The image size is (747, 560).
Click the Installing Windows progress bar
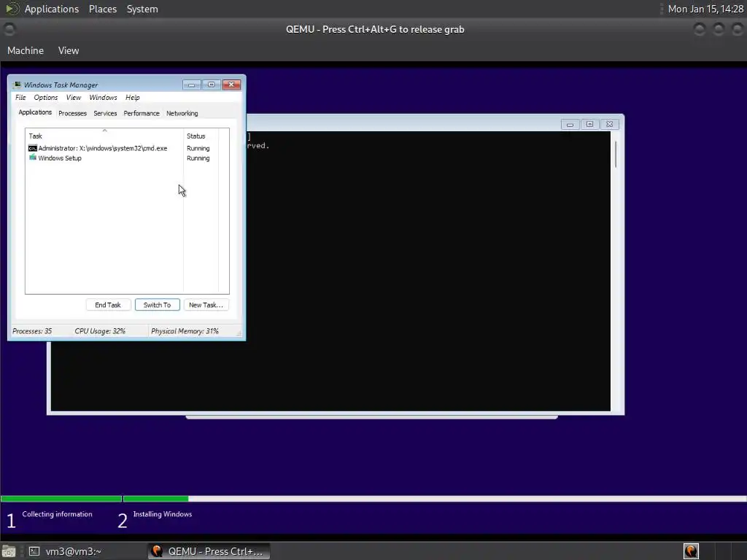(x=435, y=499)
